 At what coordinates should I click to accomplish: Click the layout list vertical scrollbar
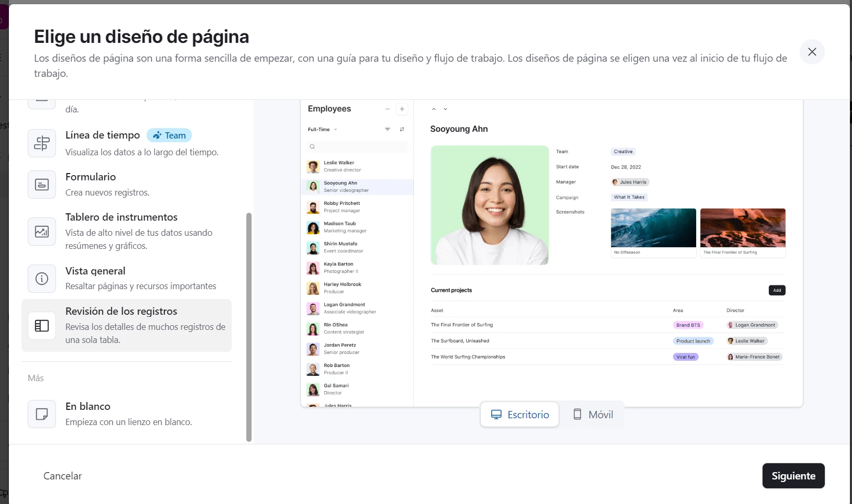click(249, 327)
